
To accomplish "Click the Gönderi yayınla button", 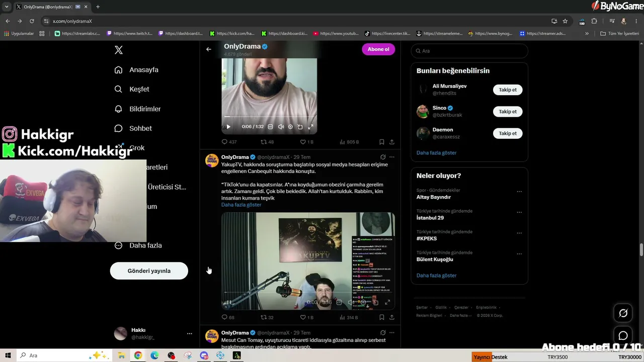I will coord(149,270).
